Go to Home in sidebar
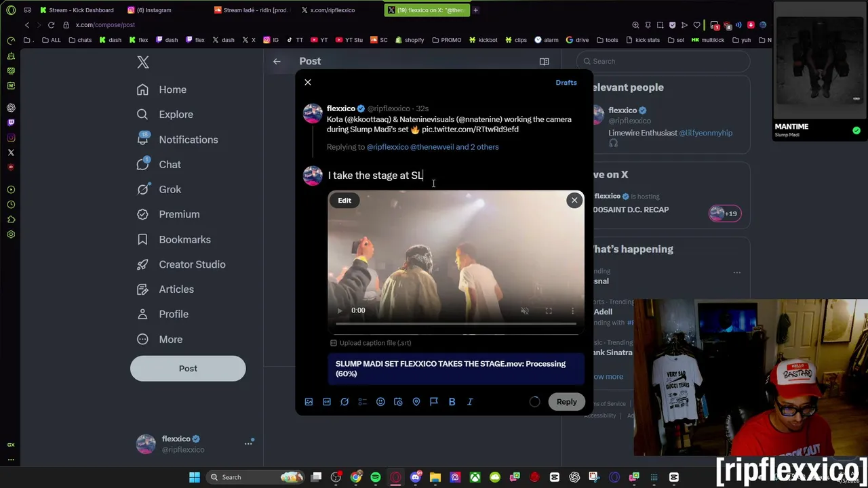The image size is (868, 488). click(161, 89)
